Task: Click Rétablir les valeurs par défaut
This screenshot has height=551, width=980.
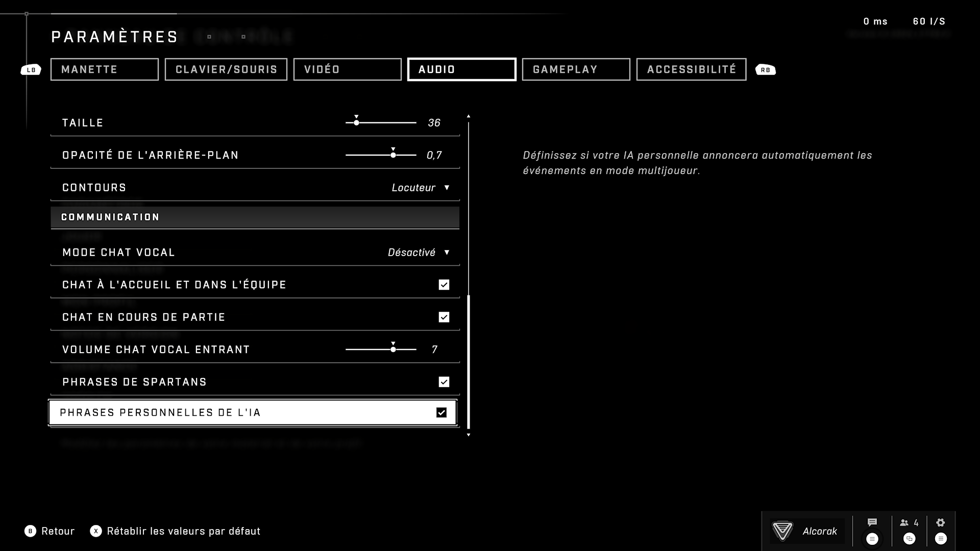Action: (183, 531)
